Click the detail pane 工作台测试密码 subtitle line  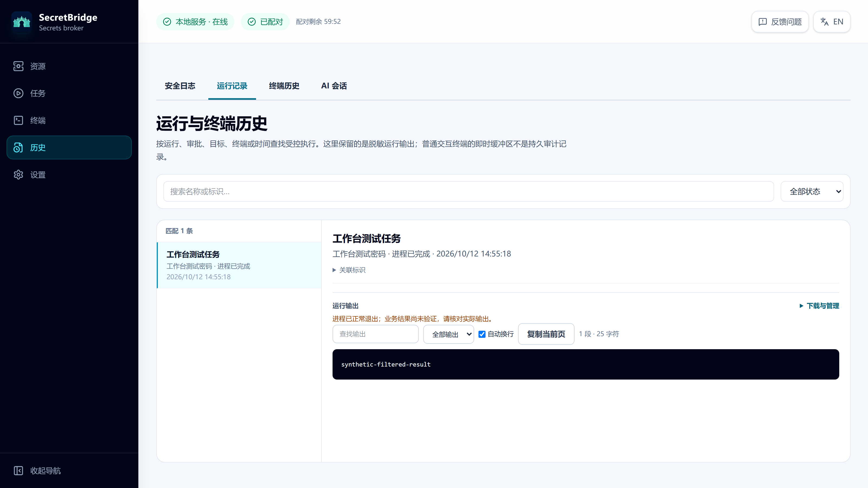click(x=422, y=254)
